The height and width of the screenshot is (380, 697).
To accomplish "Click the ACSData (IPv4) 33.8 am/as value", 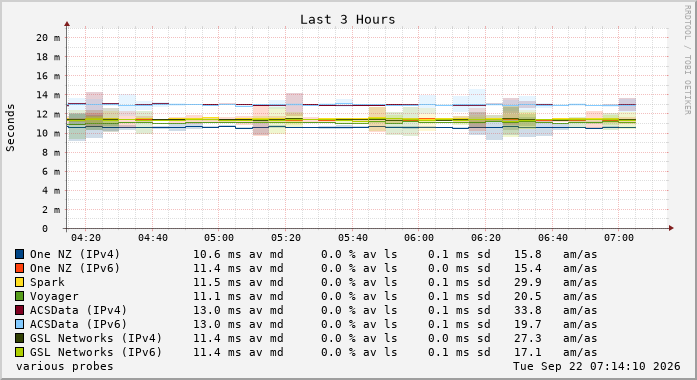I will (555, 310).
